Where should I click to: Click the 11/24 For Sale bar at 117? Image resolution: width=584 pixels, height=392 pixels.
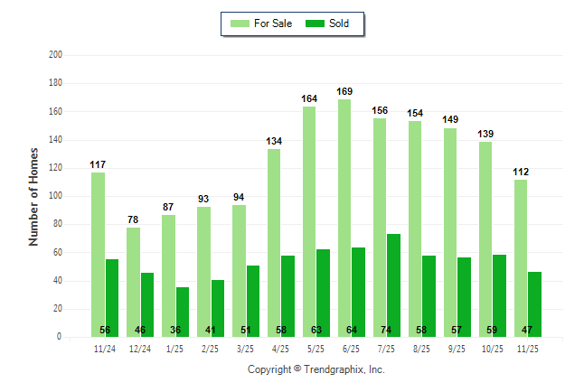(98, 254)
